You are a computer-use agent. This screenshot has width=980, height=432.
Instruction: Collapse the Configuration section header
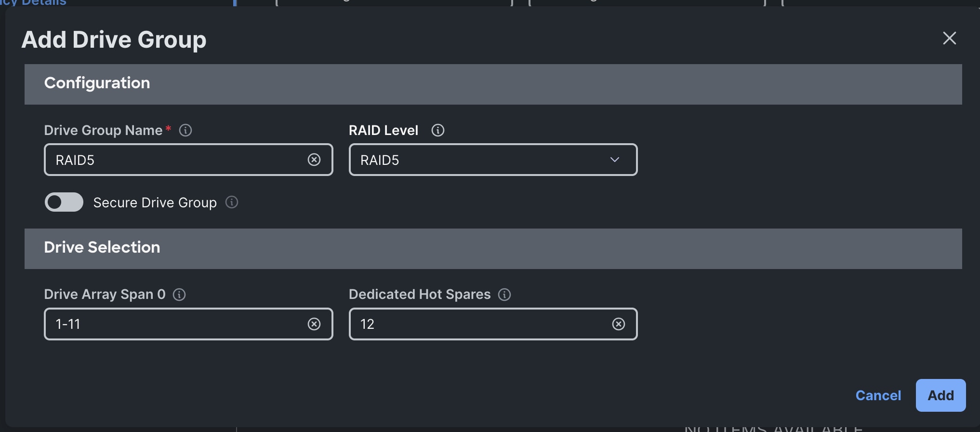(97, 83)
